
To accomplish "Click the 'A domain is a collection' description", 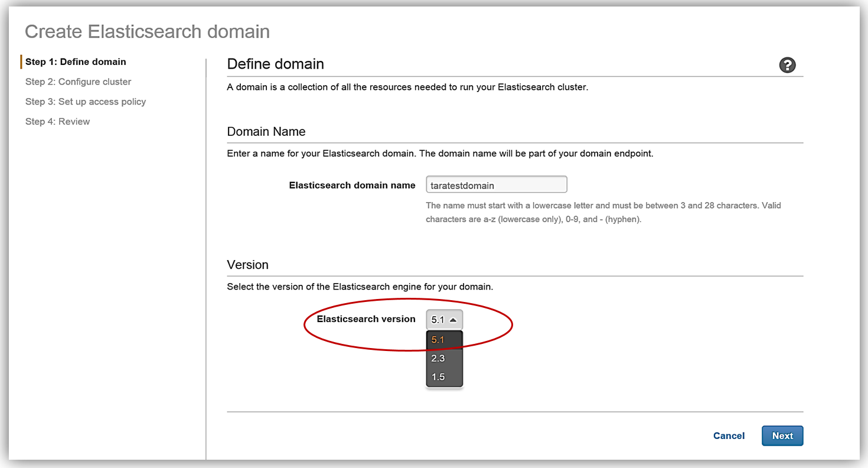I will click(407, 87).
